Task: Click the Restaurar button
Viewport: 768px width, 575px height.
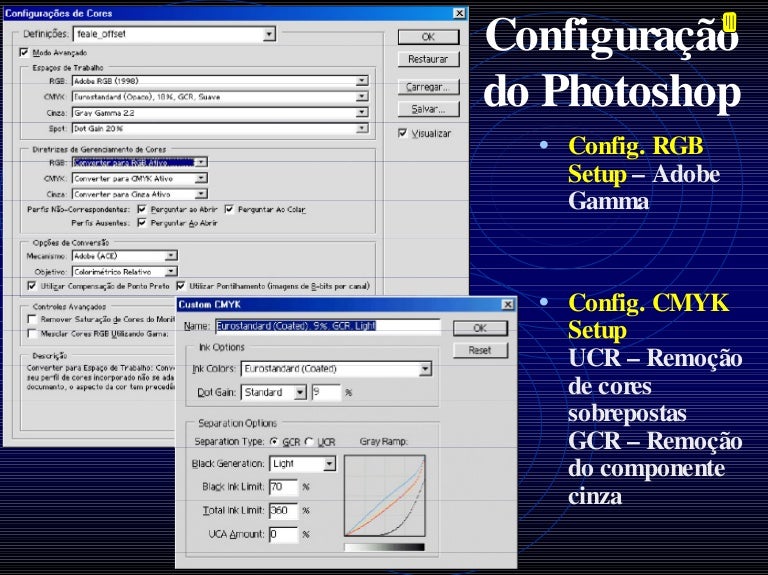Action: click(x=428, y=59)
